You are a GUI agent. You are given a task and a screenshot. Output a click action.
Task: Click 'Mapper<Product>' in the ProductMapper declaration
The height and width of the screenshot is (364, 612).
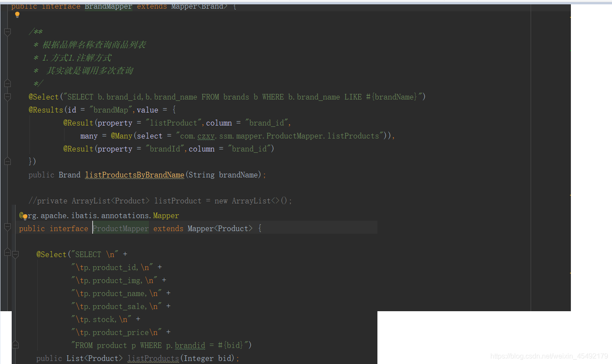[220, 229]
